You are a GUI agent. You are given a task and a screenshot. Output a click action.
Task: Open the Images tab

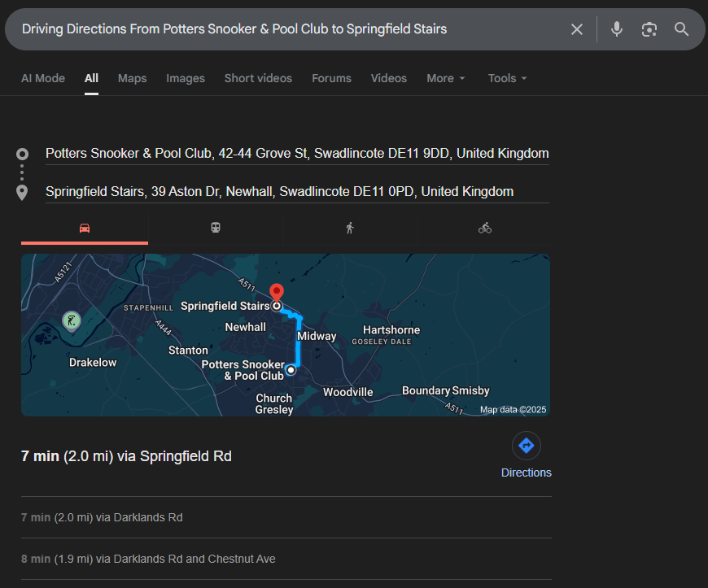point(186,78)
